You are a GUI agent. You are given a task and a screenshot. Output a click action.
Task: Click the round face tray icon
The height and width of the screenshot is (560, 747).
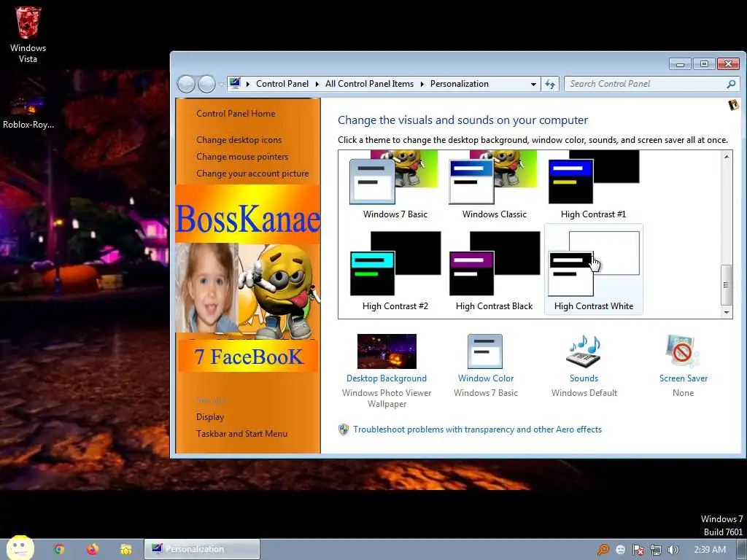[x=620, y=550]
